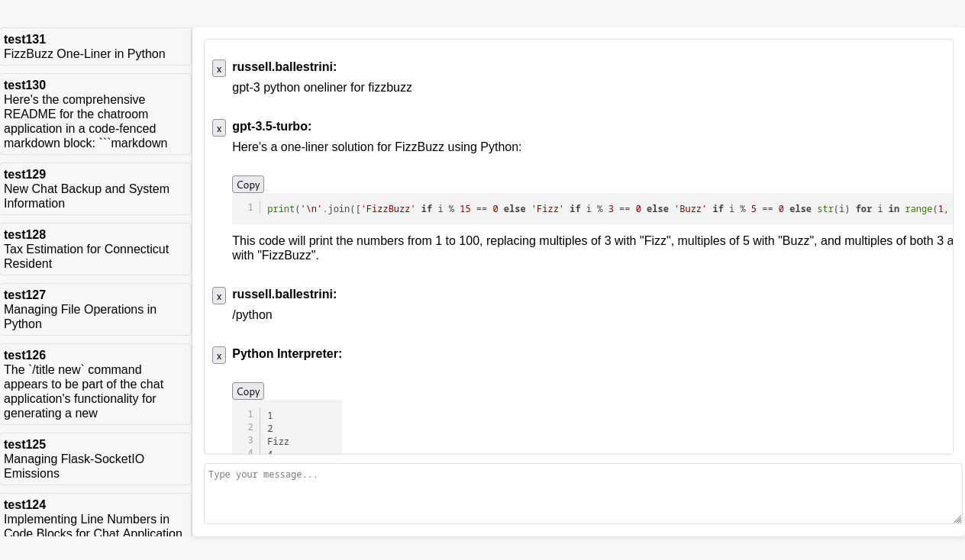The height and width of the screenshot is (560, 965).
Task: Click the 'Fizz' output line
Action: [x=278, y=442]
